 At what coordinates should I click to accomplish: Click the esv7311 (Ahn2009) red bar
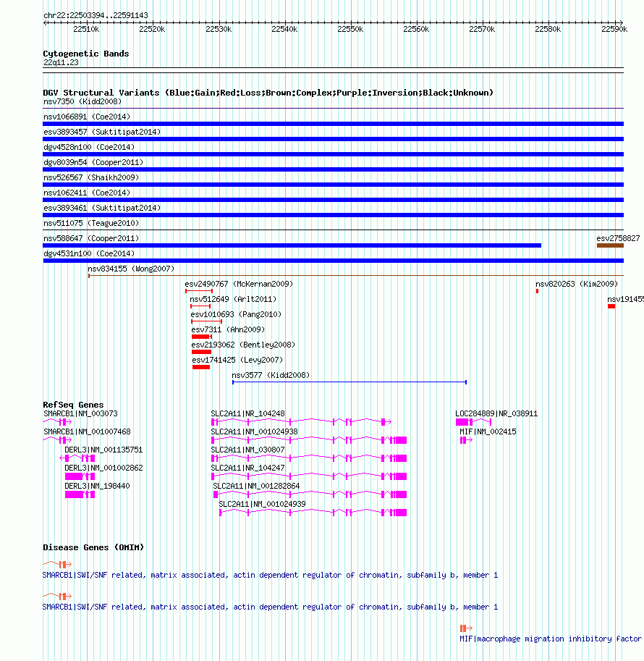(201, 337)
